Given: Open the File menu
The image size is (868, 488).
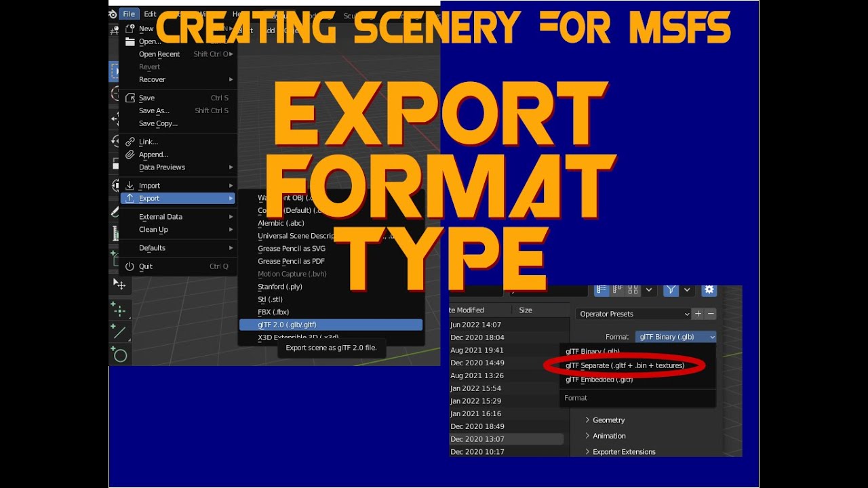Looking at the screenshot, I should coord(129,14).
